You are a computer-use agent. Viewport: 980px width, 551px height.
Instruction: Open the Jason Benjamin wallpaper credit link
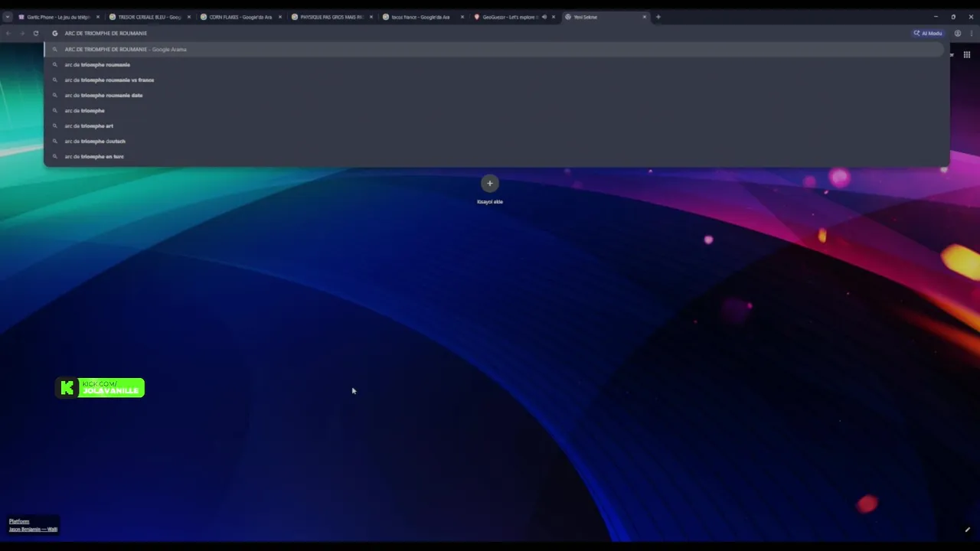coord(33,529)
